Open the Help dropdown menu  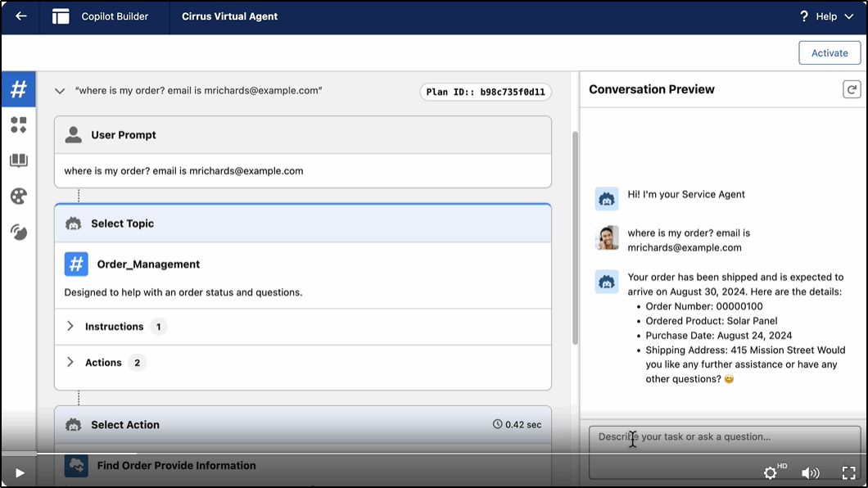click(x=827, y=16)
